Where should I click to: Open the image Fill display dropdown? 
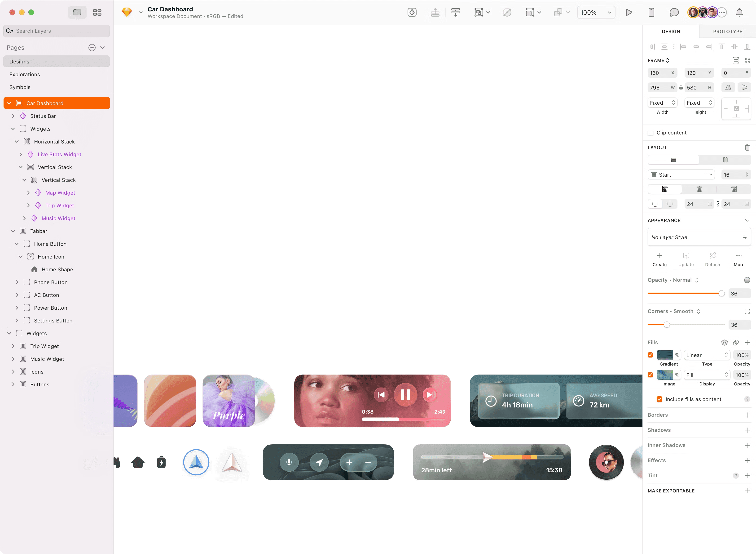707,375
